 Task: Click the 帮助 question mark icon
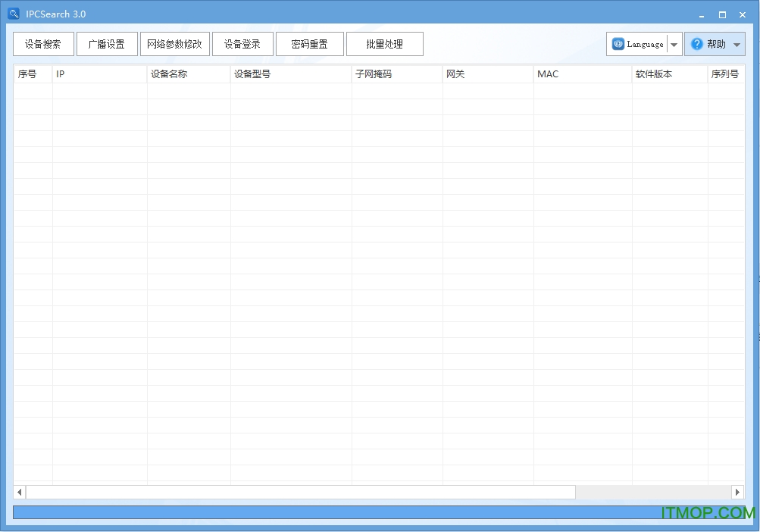click(x=697, y=44)
